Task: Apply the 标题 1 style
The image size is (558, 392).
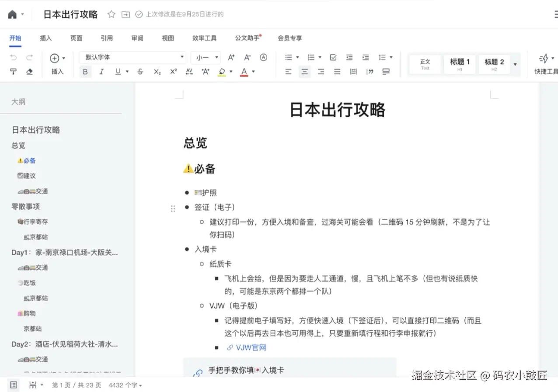Action: pos(459,64)
